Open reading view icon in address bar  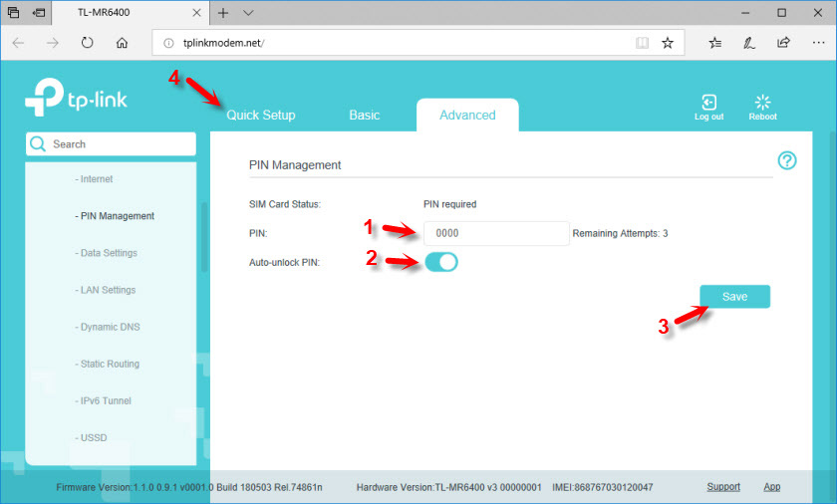click(x=642, y=43)
